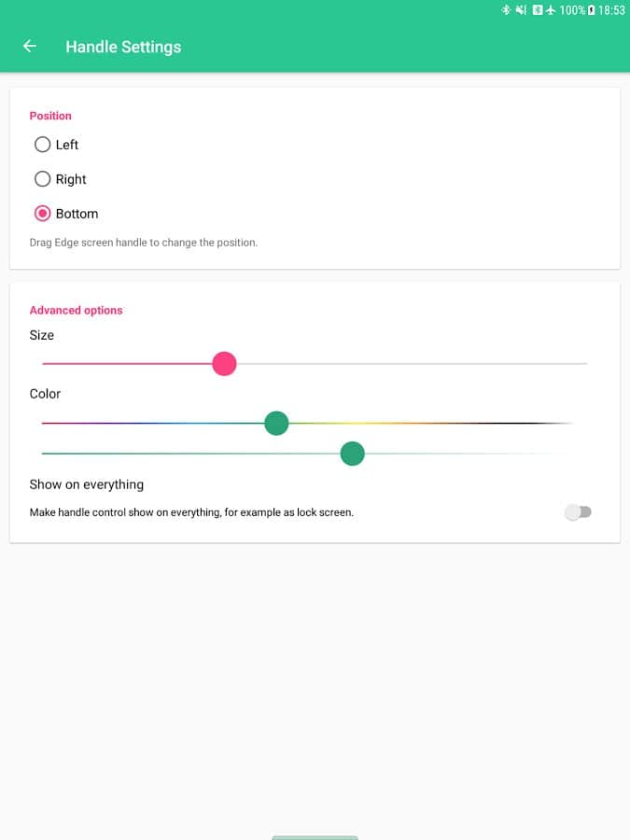Tap the charging battery icon

tap(591, 10)
